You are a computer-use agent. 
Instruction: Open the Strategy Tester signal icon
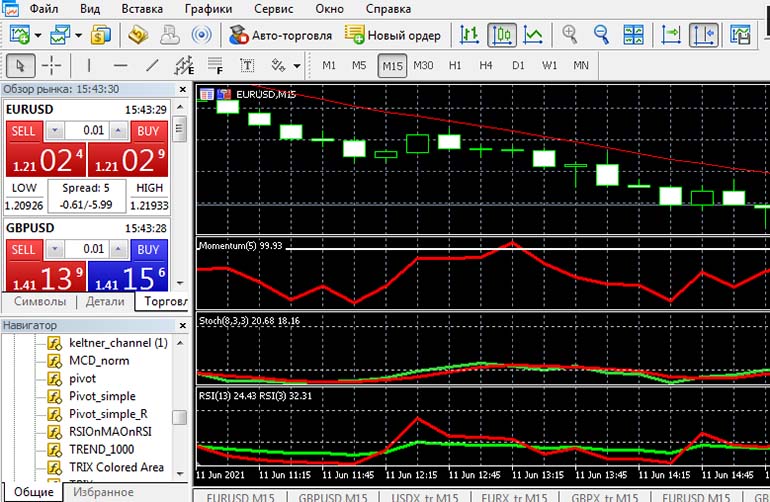tap(201, 35)
